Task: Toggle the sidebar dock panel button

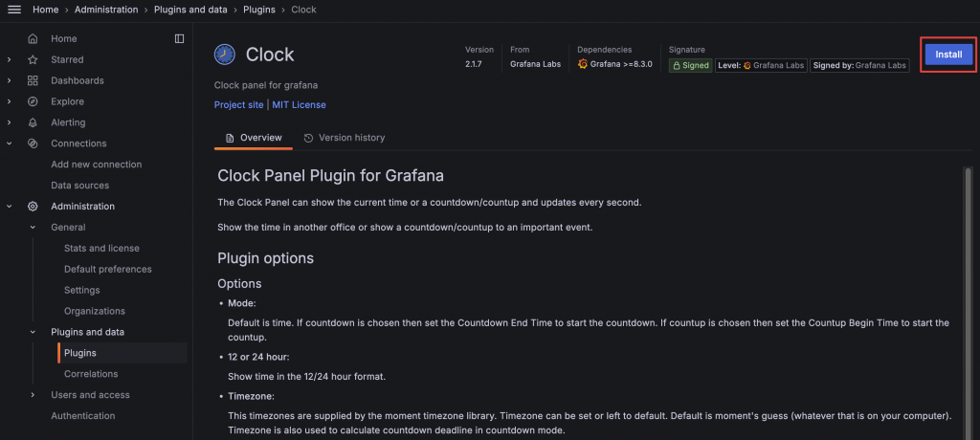Action: pos(179,39)
